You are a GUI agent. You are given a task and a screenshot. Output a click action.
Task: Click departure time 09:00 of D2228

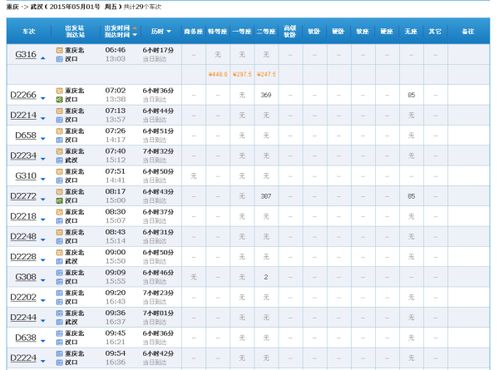click(115, 252)
